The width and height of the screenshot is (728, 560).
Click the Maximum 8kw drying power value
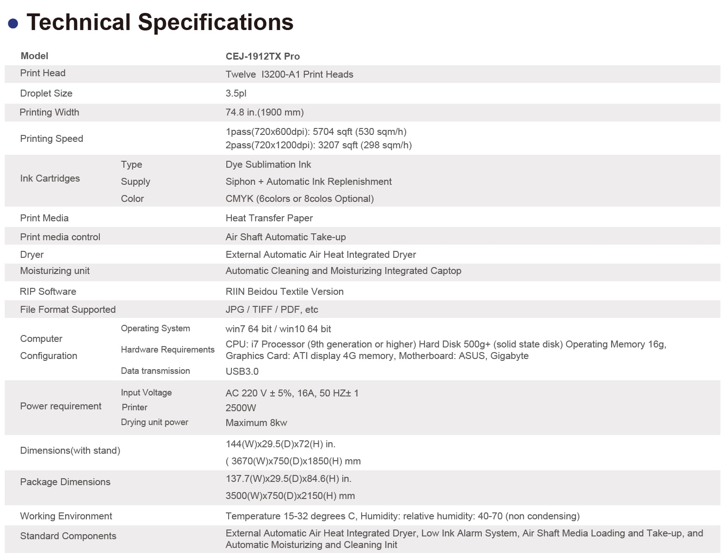coord(256,423)
